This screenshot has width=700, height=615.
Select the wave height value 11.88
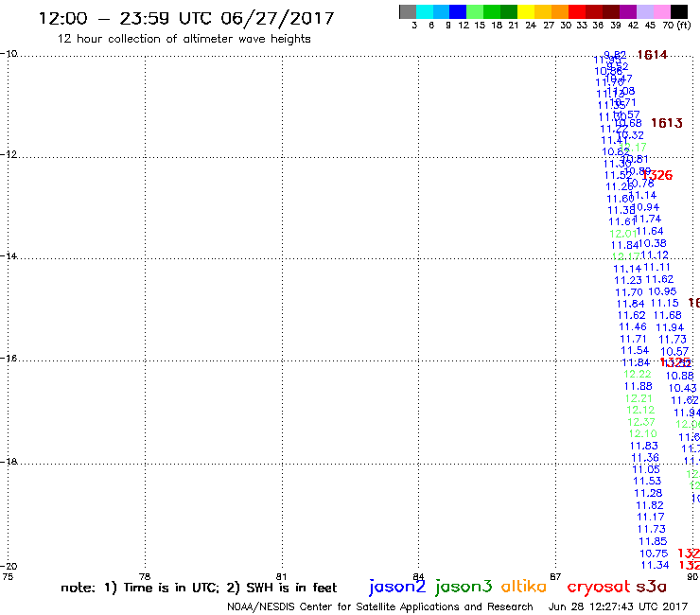tap(638, 386)
